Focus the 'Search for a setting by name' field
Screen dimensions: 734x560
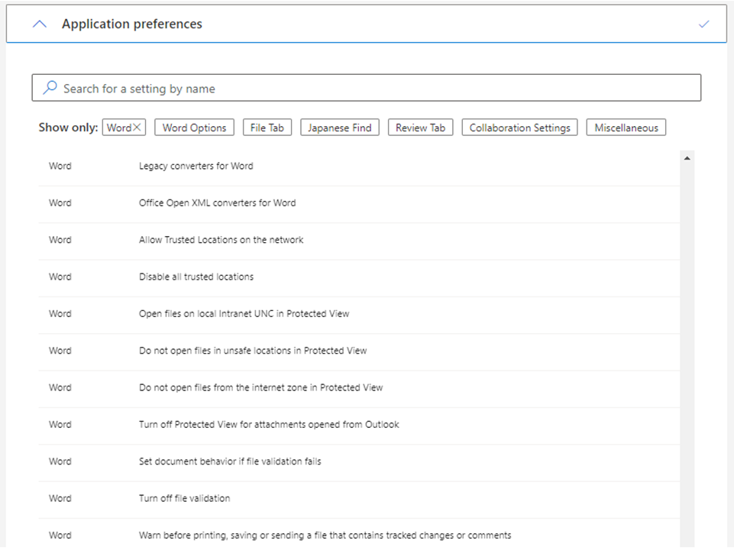[367, 89]
